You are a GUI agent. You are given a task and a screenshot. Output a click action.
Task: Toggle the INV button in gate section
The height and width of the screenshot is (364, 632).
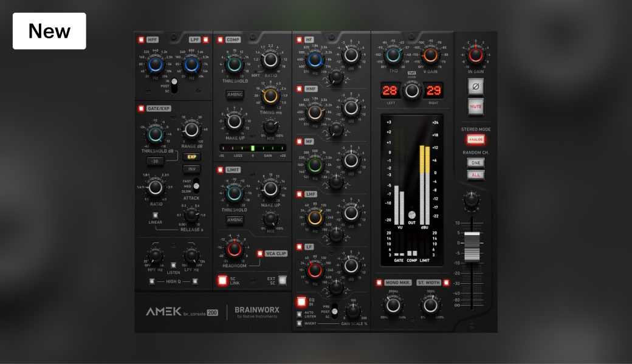[x=192, y=169]
